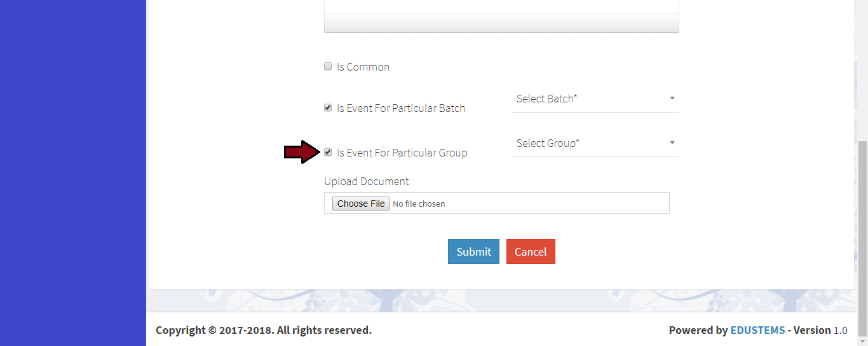Screen dimensions: 868x346
Task: Click the Upload Document label
Action: pyautogui.click(x=367, y=181)
